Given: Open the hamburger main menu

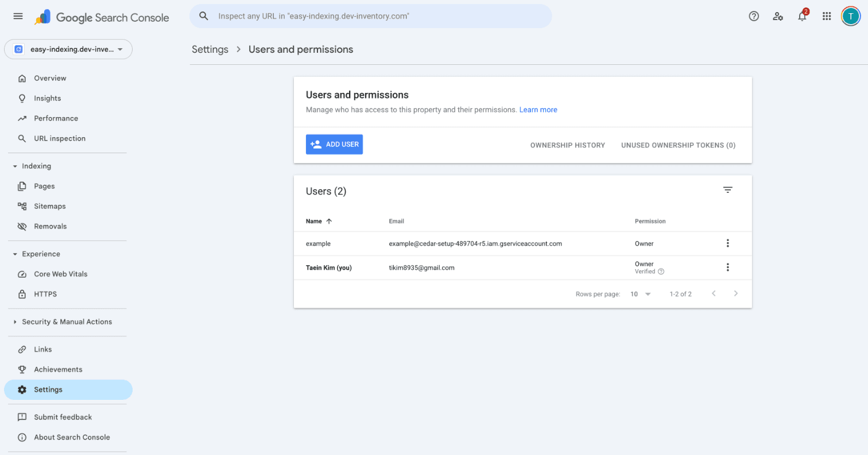Looking at the screenshot, I should pyautogui.click(x=18, y=17).
